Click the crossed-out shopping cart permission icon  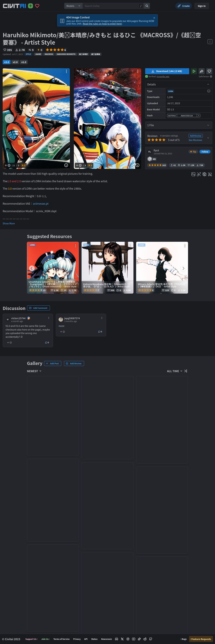(x=210, y=174)
